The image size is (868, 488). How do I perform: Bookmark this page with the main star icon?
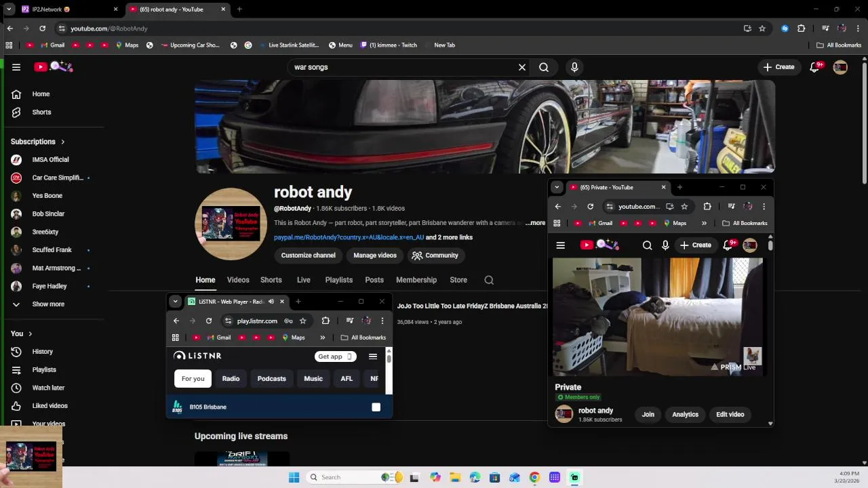[x=762, y=28]
